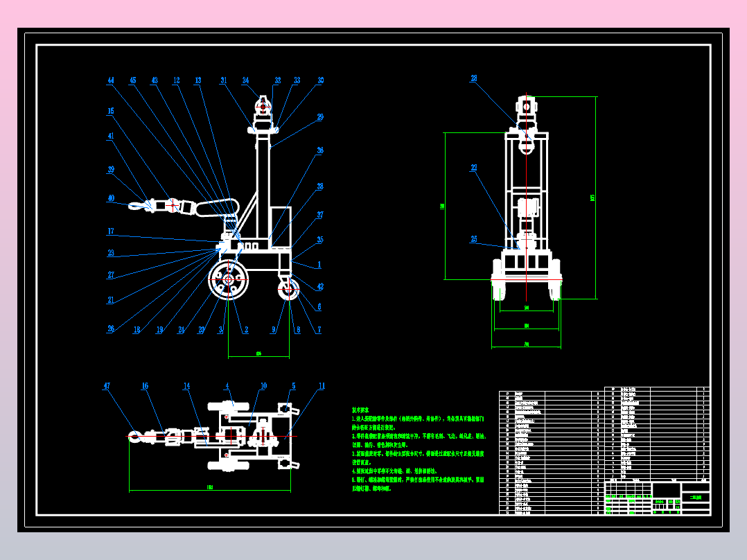Pick part callout number 25

point(474,239)
